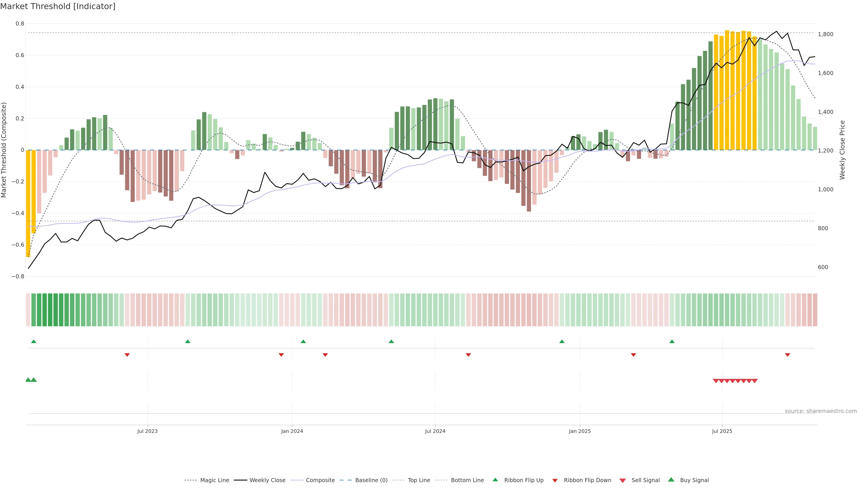Toggle Top Line legend entry
868x488 pixels.
(419, 480)
